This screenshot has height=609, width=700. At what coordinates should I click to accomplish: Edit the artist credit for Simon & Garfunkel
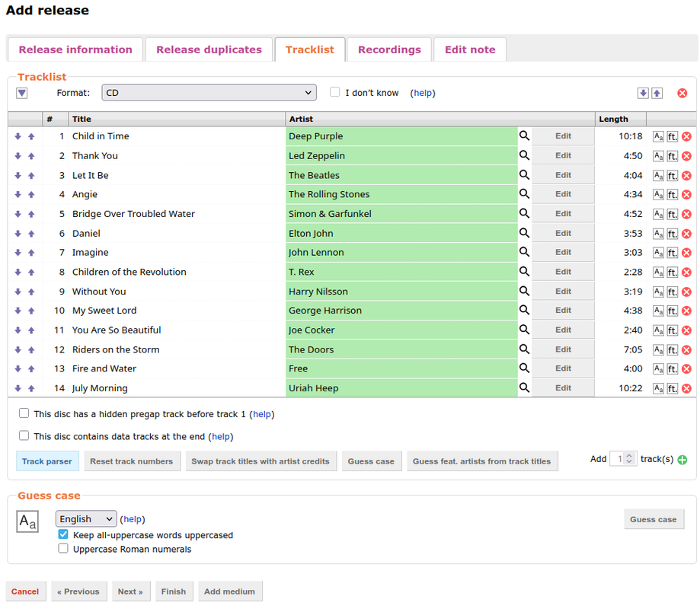click(563, 214)
